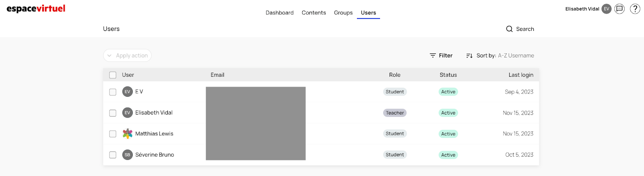The image size is (644, 176).
Task: Open the messages chat icon
Action: (619, 9)
